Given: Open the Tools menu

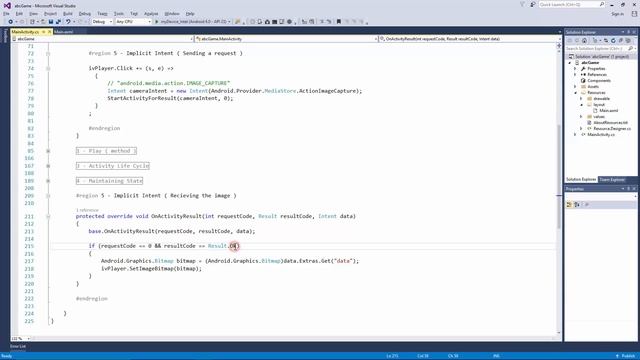Looking at the screenshot, I should (x=119, y=13).
